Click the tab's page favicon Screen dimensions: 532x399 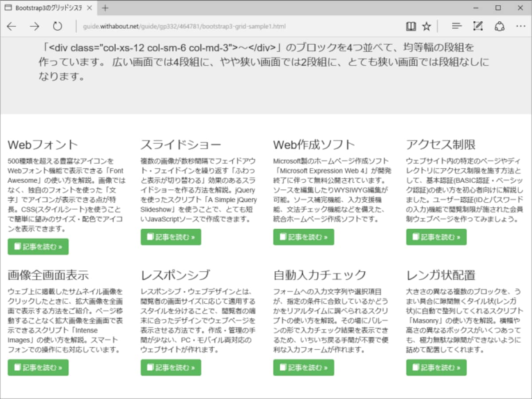(8, 8)
